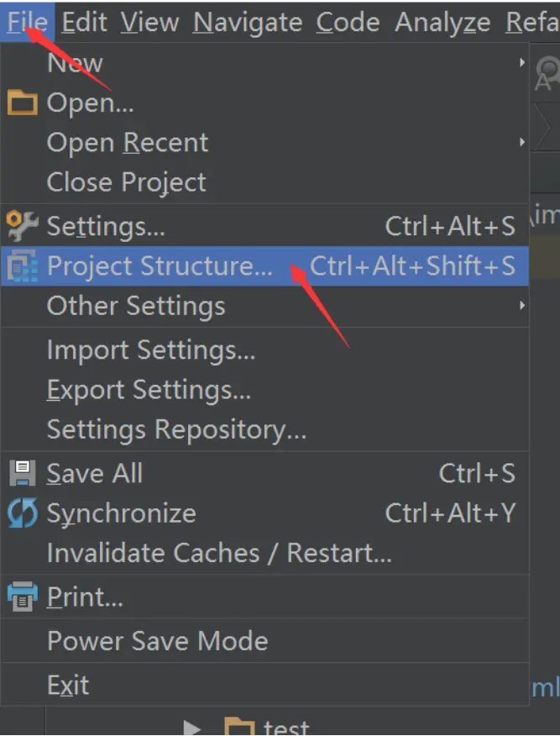Click the Settings wrench icon
This screenshot has width=560, height=736.
click(x=22, y=226)
